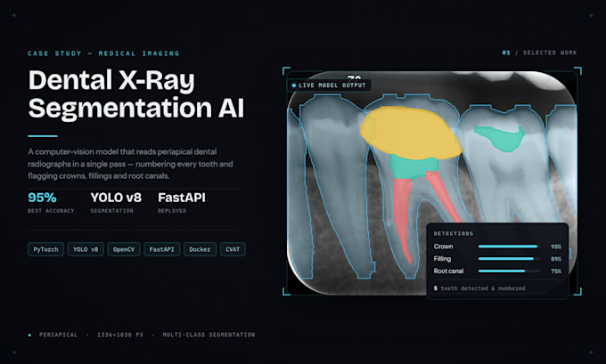This screenshot has height=364, width=606.
Task: Click the '01 / Selected Work' label
Action: [x=539, y=53]
